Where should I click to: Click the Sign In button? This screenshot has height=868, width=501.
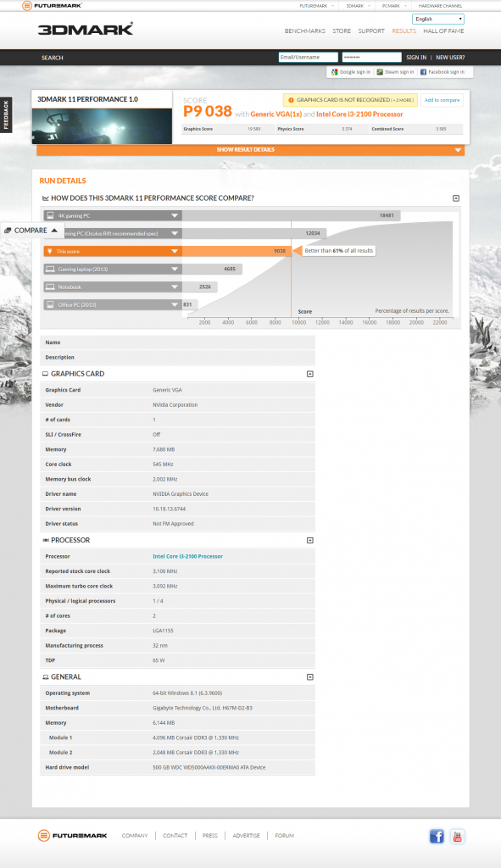pyautogui.click(x=416, y=58)
